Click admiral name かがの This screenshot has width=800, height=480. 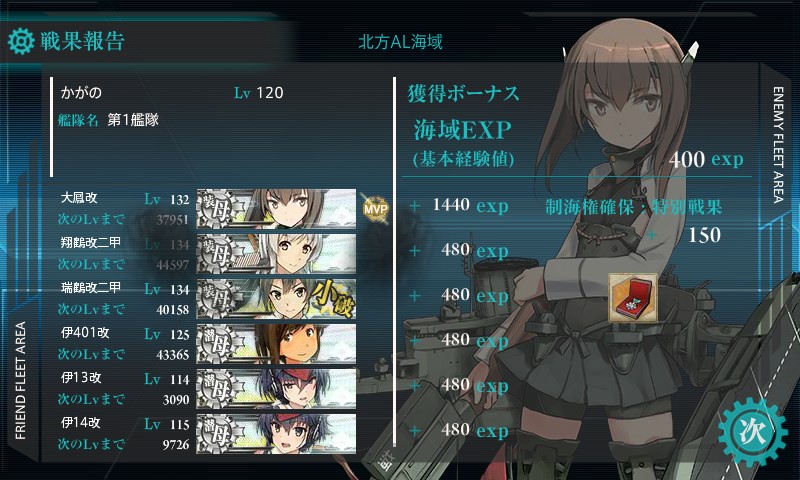coord(81,93)
